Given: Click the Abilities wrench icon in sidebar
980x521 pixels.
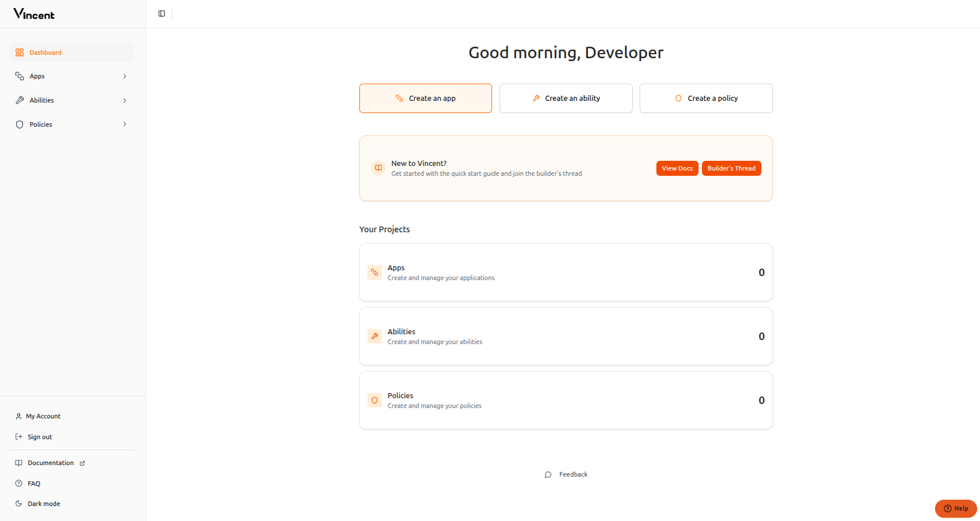Looking at the screenshot, I should [x=20, y=100].
